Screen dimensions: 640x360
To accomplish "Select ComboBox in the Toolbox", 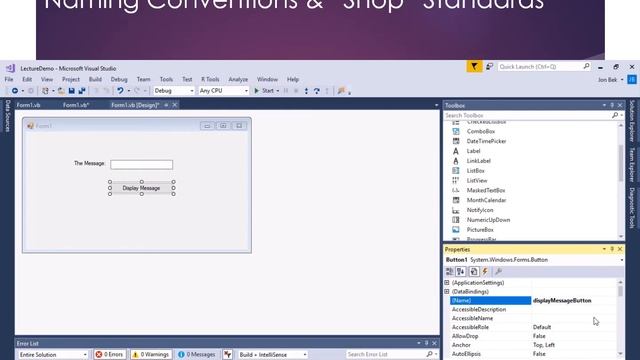I will pyautogui.click(x=481, y=131).
